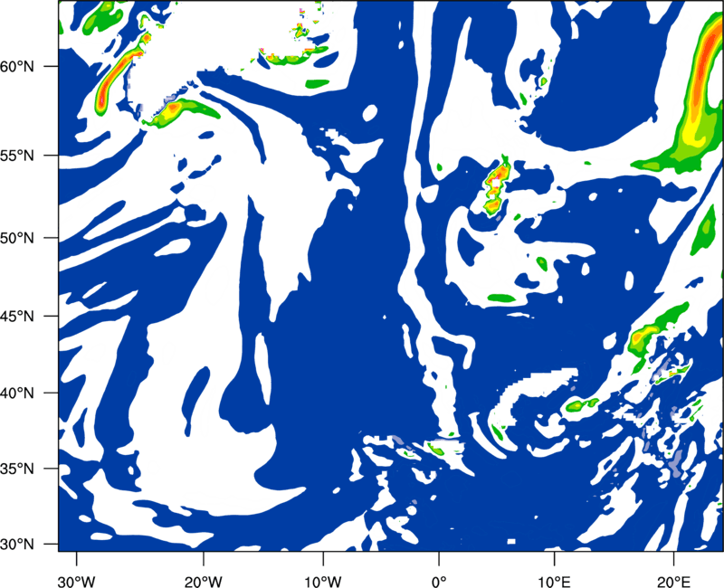This screenshot has height=588, width=724.
Task: Click the 60°N latitude label
Action: (17, 66)
